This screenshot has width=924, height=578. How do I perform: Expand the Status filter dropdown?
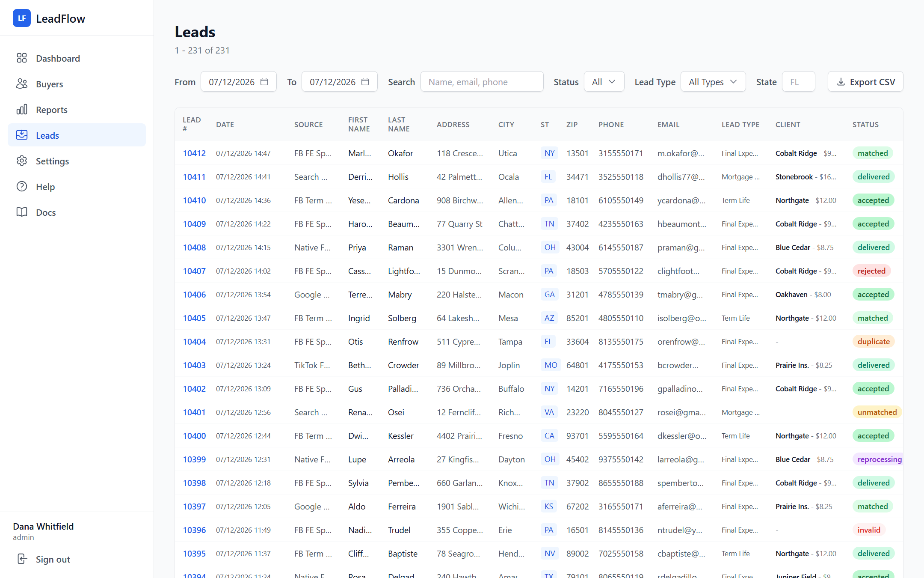[x=604, y=81]
